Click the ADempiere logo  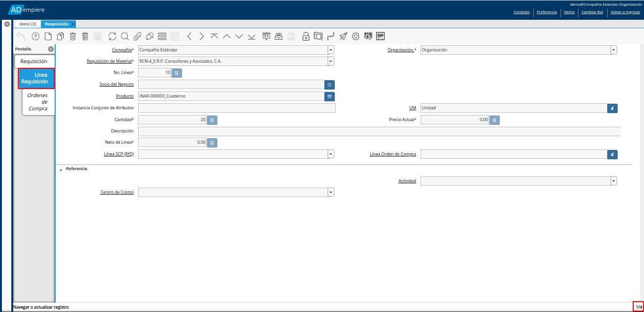pos(27,10)
